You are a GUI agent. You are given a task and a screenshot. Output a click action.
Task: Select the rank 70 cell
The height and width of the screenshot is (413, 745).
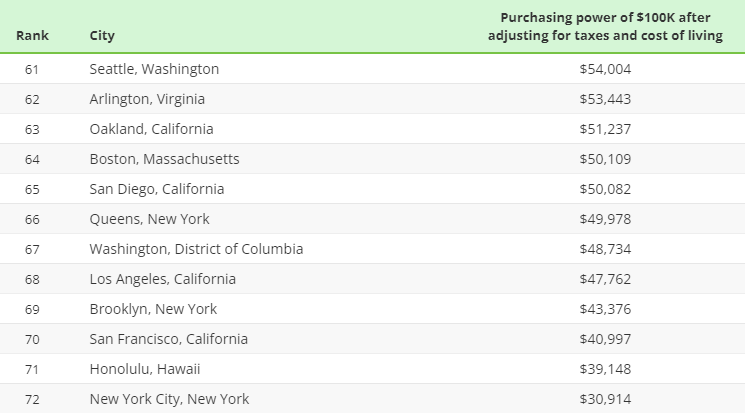tap(32, 339)
